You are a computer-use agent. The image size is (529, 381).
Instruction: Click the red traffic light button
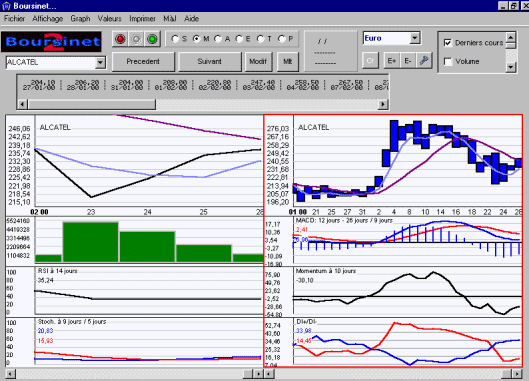click(120, 39)
